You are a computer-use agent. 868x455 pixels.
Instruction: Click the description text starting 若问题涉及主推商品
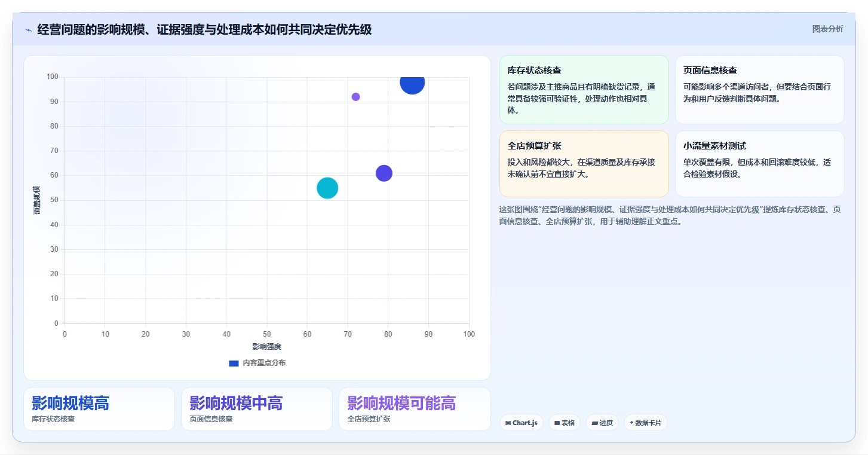click(581, 99)
